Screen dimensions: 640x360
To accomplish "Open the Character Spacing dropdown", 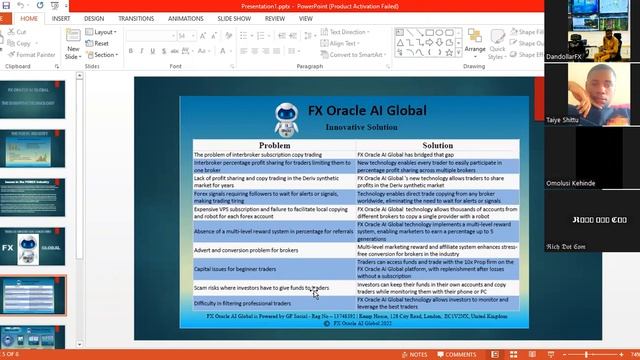I will pyautogui.click(x=187, y=51).
